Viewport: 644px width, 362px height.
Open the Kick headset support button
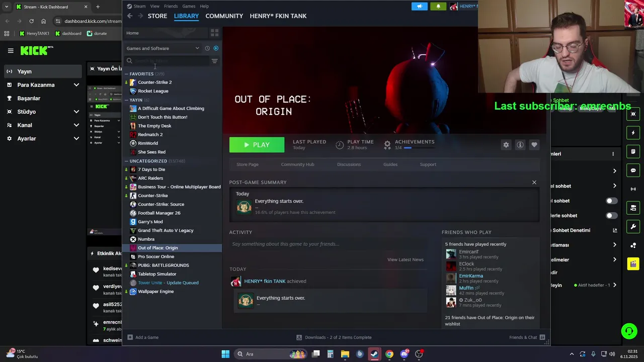pyautogui.click(x=629, y=331)
